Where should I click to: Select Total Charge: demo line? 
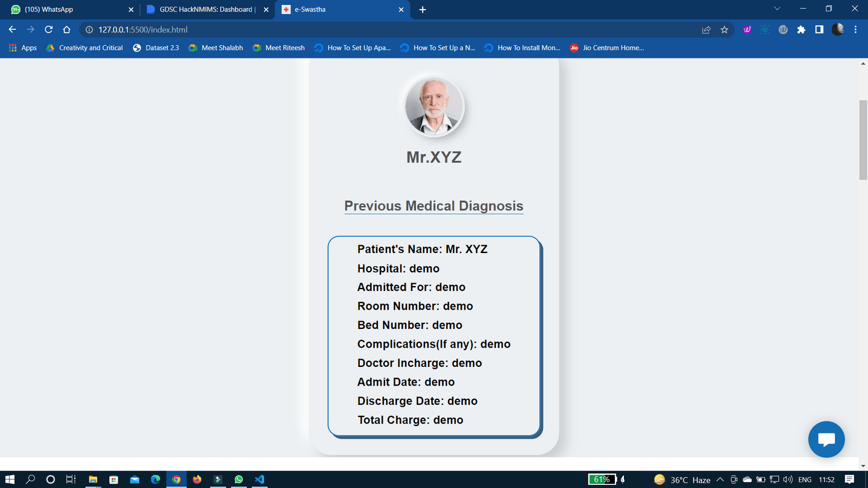click(x=410, y=420)
